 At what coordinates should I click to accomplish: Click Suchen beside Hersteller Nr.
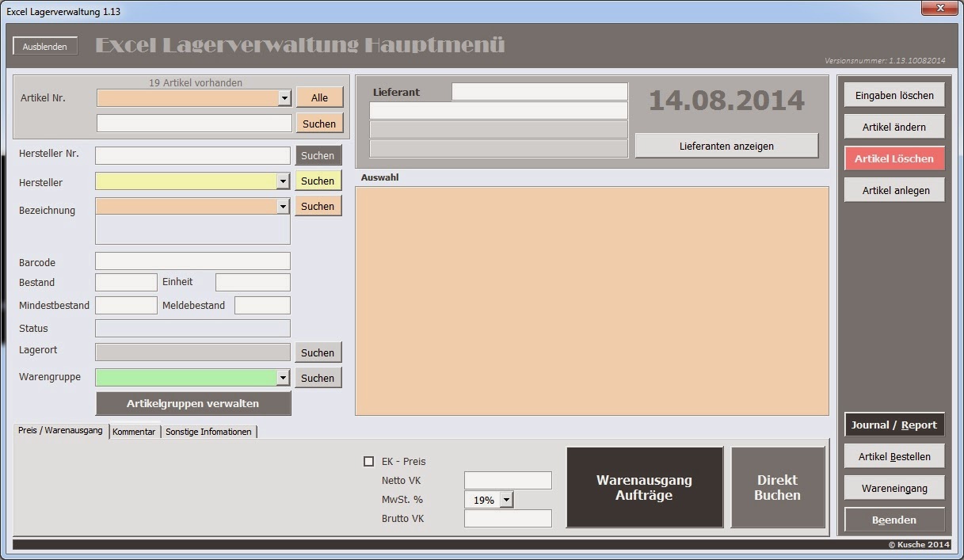(x=318, y=155)
